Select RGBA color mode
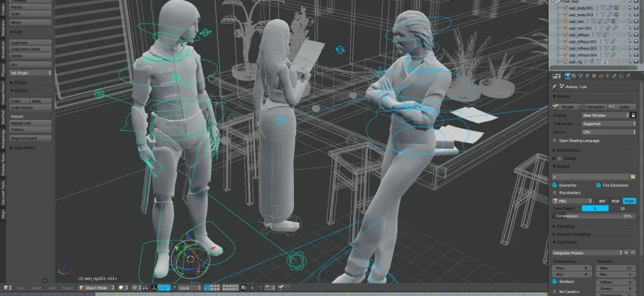Image resolution: width=644 pixels, height=296 pixels. point(628,201)
